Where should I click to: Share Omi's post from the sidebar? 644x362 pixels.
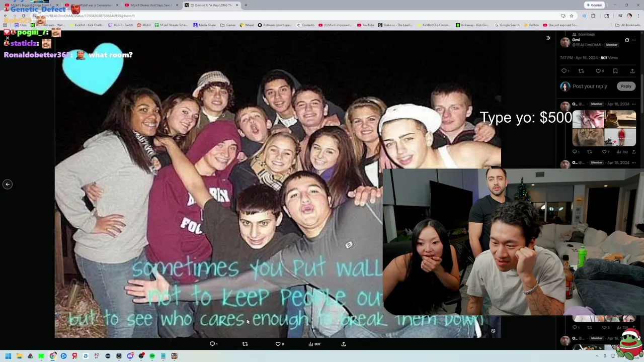[632, 71]
